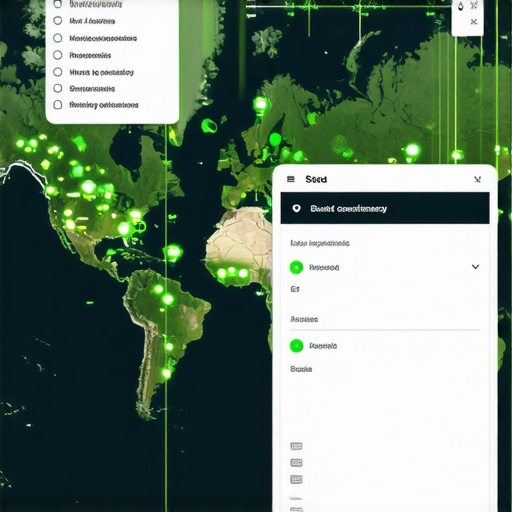Image resolution: width=512 pixels, height=512 pixels.
Task: Expand the chevron dropdown in the Seed panel
Action: pos(475,267)
